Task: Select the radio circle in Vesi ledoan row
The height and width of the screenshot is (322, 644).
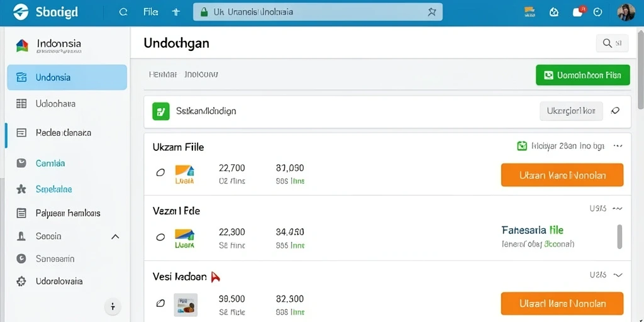Action: (160, 303)
